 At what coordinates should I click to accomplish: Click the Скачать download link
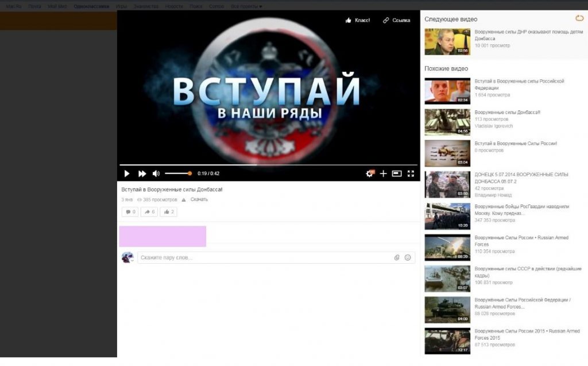click(199, 199)
